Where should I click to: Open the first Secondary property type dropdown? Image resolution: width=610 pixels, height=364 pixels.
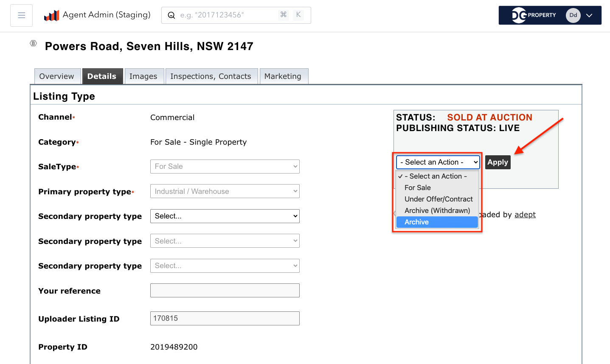225,216
